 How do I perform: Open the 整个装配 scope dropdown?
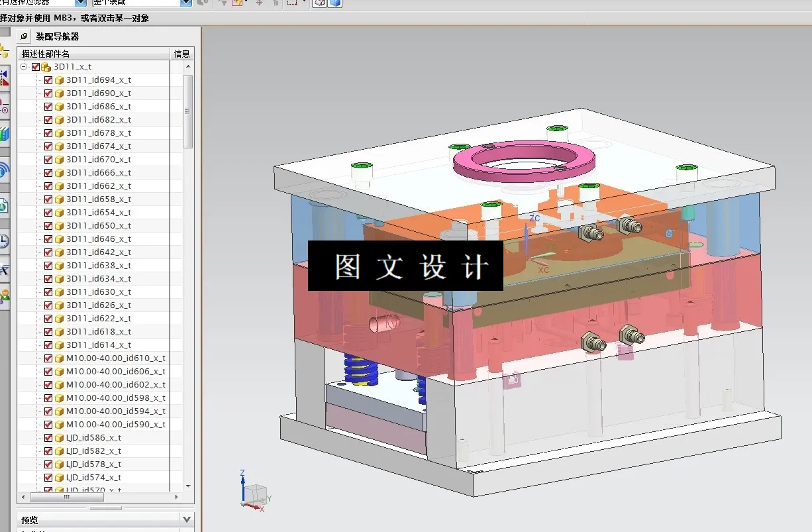[x=184, y=2]
